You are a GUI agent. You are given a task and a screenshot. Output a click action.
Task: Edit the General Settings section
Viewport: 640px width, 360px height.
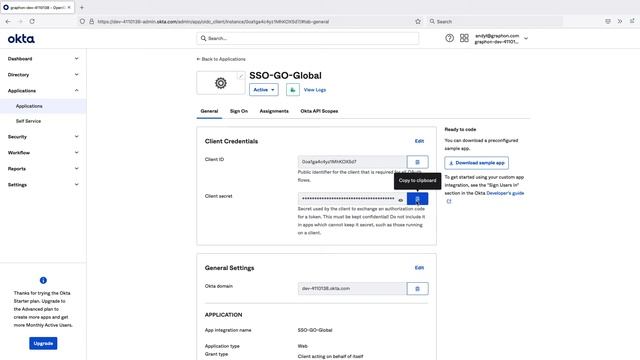[419, 268]
